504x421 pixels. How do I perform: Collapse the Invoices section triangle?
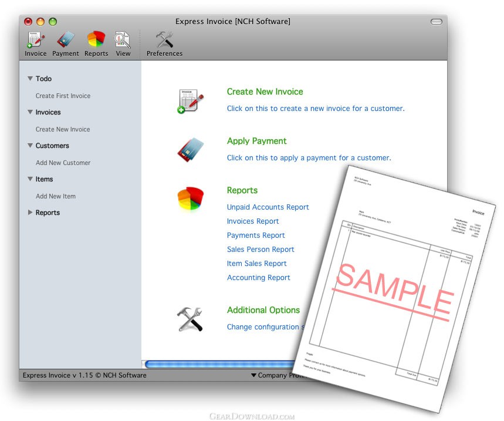point(30,112)
